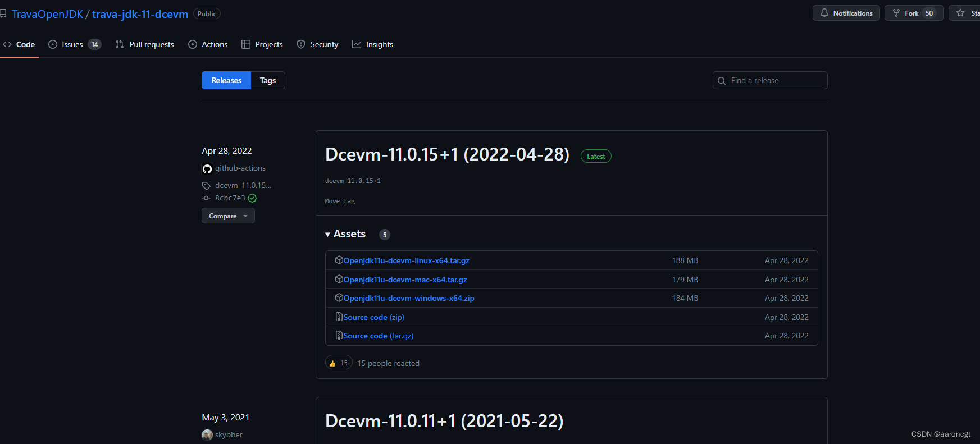Click the file-zip icon for Source code (tar.gz)
The height and width of the screenshot is (444, 980).
[339, 335]
